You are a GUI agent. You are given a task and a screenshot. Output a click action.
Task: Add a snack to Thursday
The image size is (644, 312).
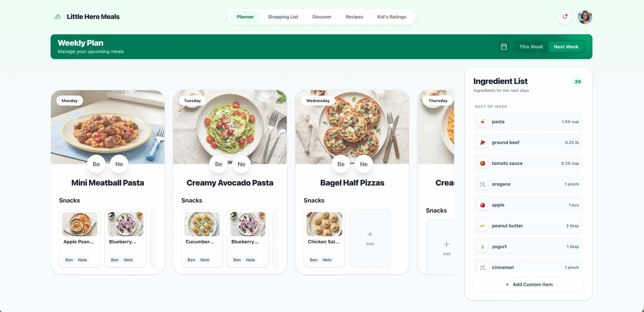[x=446, y=248]
